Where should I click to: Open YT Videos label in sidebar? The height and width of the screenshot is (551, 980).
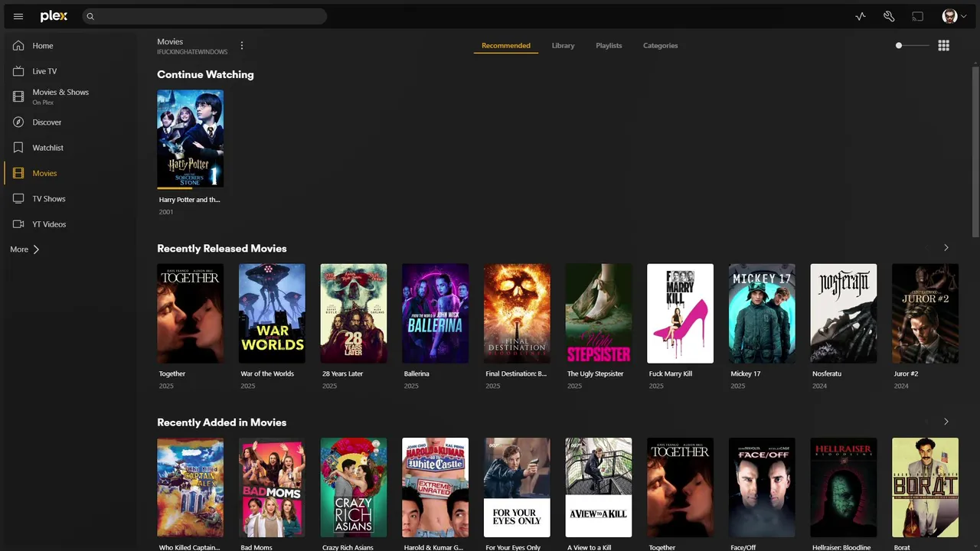49,224
